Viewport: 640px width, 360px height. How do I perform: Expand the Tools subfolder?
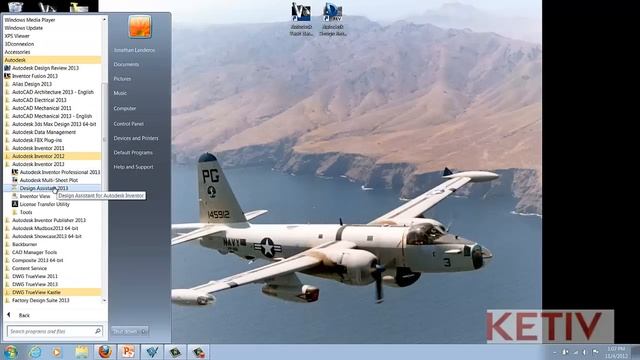[x=26, y=212]
